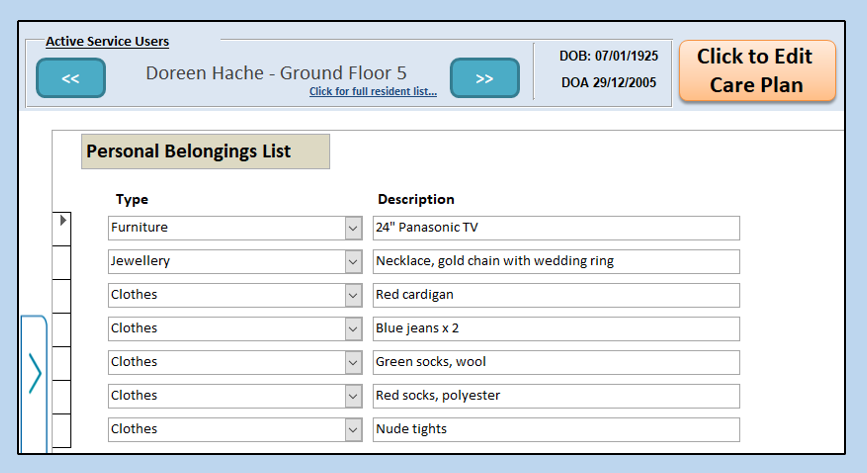Click the Red socks, polyester description field
Image resolution: width=867 pixels, height=473 pixels.
[556, 396]
